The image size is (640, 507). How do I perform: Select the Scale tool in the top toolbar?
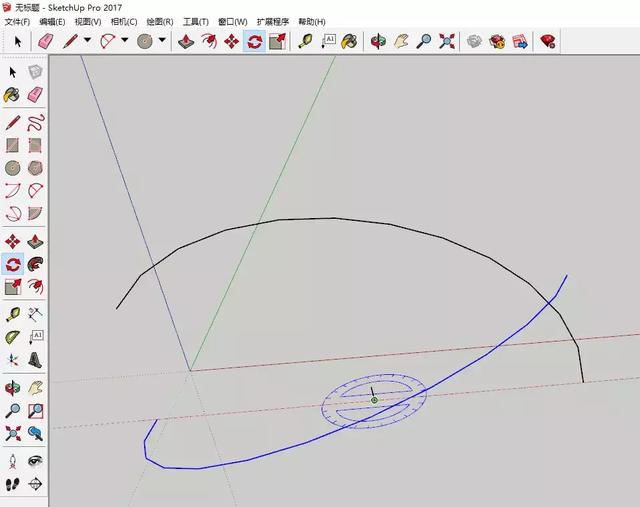[278, 41]
